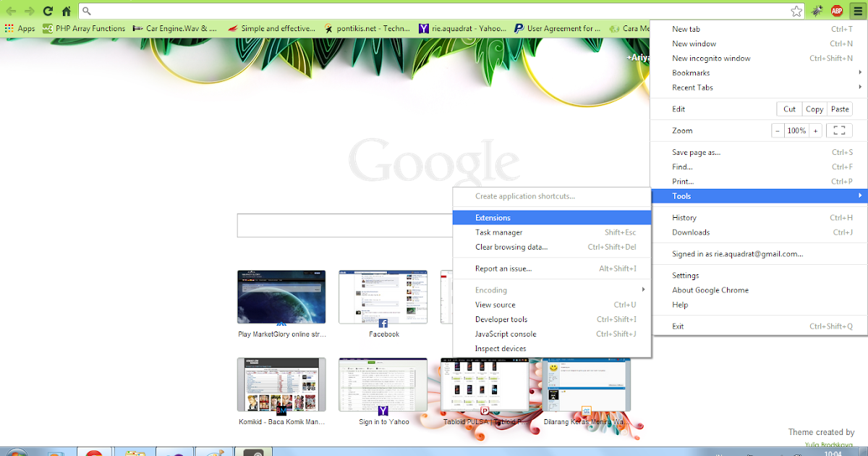The image size is (868, 456).
Task: Open Developer tools from submenu
Action: [552, 319]
